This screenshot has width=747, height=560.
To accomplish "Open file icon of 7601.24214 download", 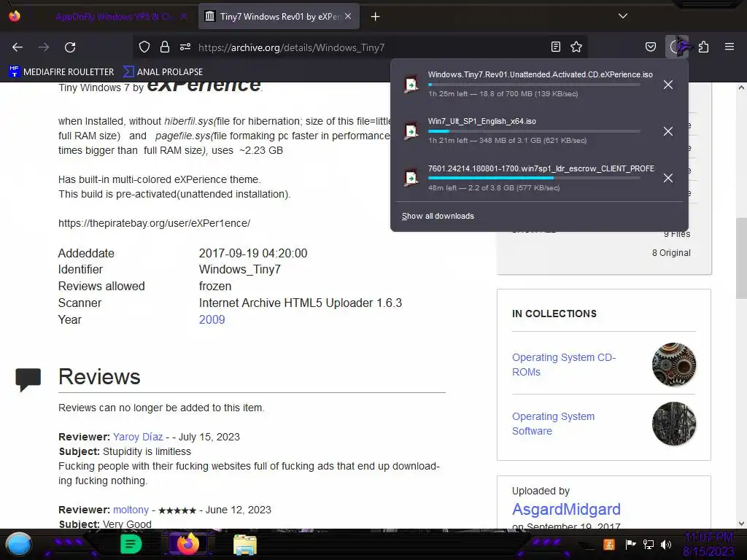I will point(411,178).
